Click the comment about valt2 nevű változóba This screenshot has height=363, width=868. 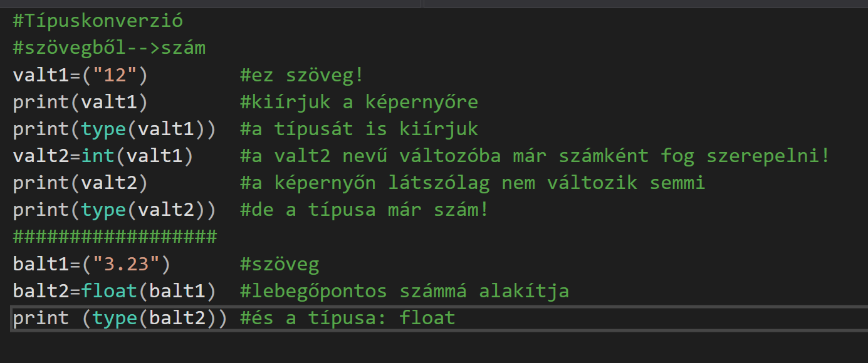point(535,156)
